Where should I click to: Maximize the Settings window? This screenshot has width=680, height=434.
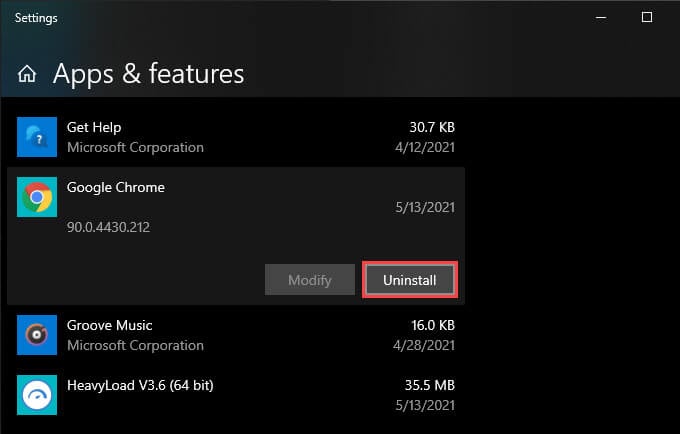click(x=647, y=17)
